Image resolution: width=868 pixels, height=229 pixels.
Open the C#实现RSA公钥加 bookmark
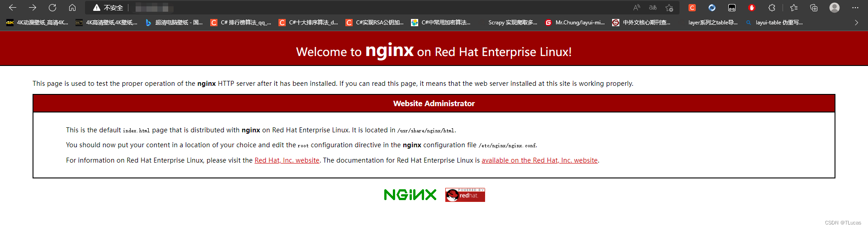pos(374,23)
